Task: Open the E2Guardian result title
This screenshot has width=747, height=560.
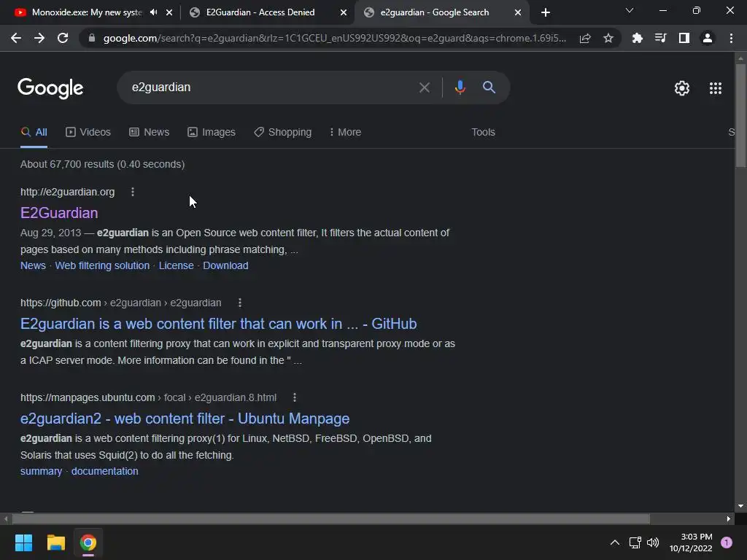Action: tap(59, 213)
